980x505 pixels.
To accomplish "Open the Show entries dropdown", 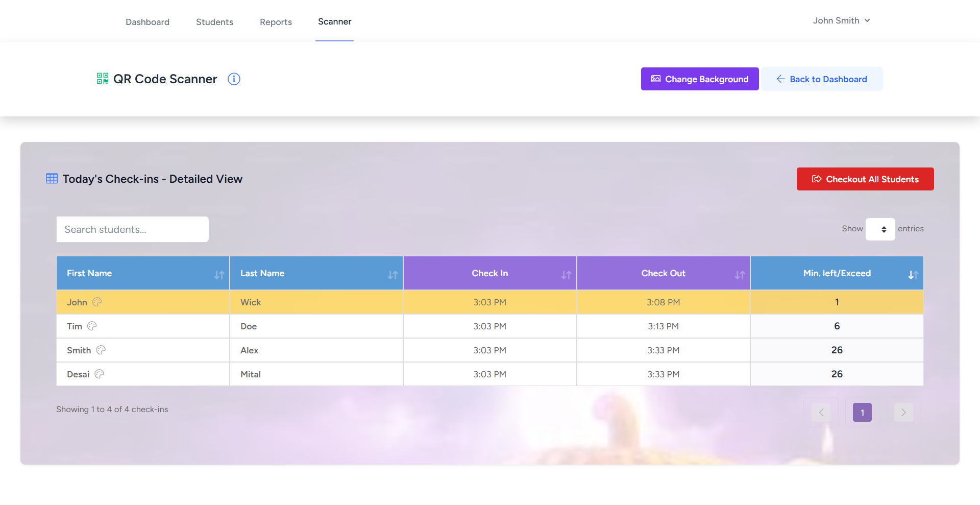I will 880,229.
